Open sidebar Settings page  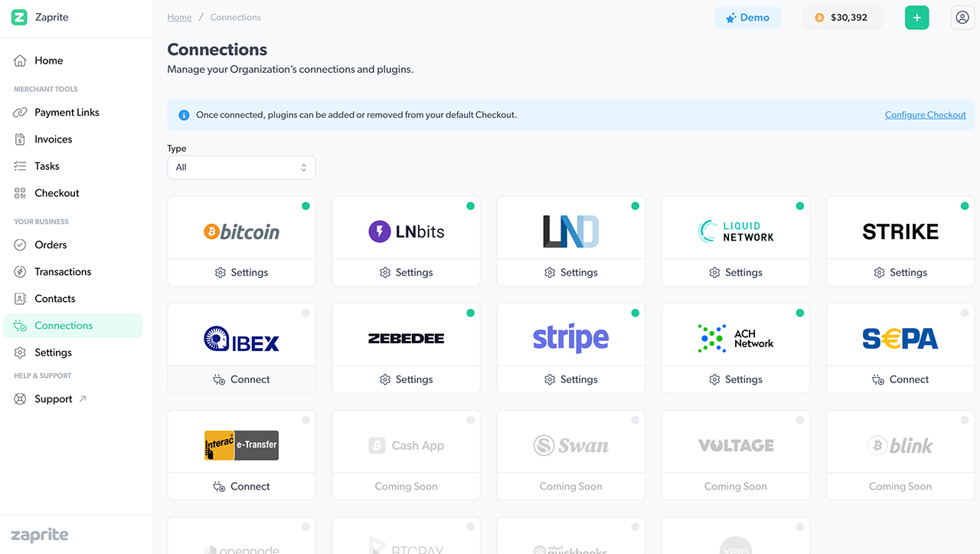(73, 352)
